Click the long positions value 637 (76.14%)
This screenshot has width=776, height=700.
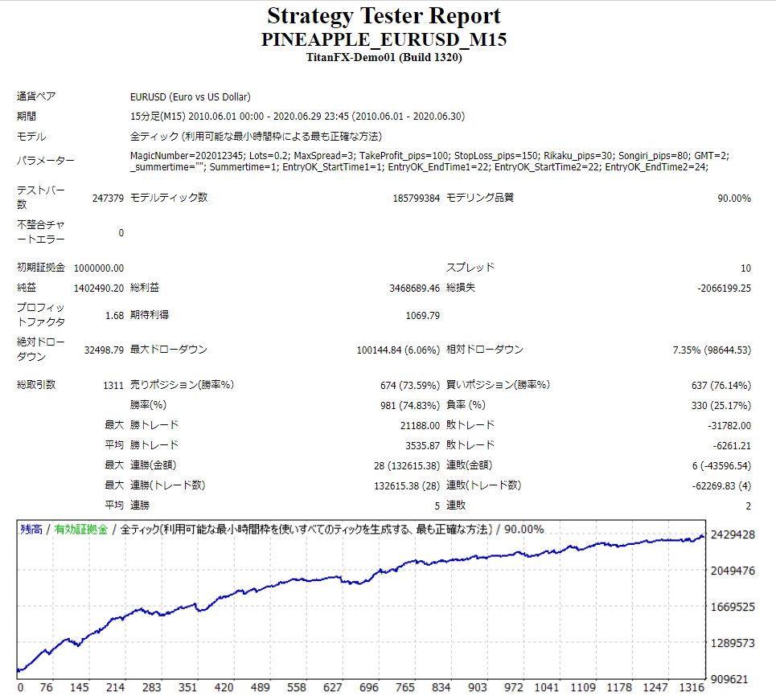(721, 385)
